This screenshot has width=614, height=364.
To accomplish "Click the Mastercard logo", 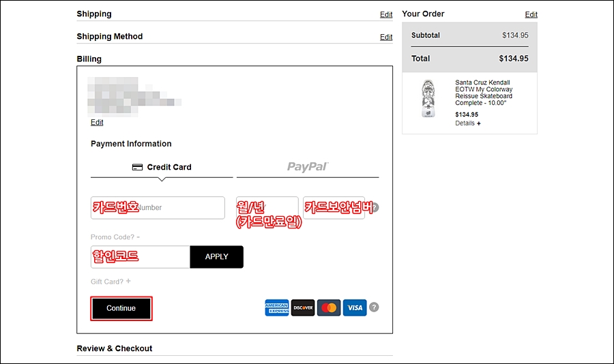I will pos(329,307).
